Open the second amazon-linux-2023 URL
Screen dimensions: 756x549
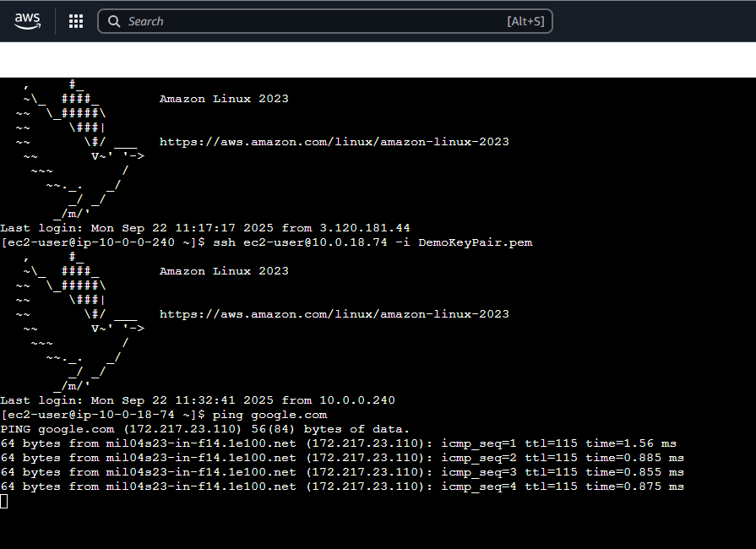pyautogui.click(x=334, y=314)
